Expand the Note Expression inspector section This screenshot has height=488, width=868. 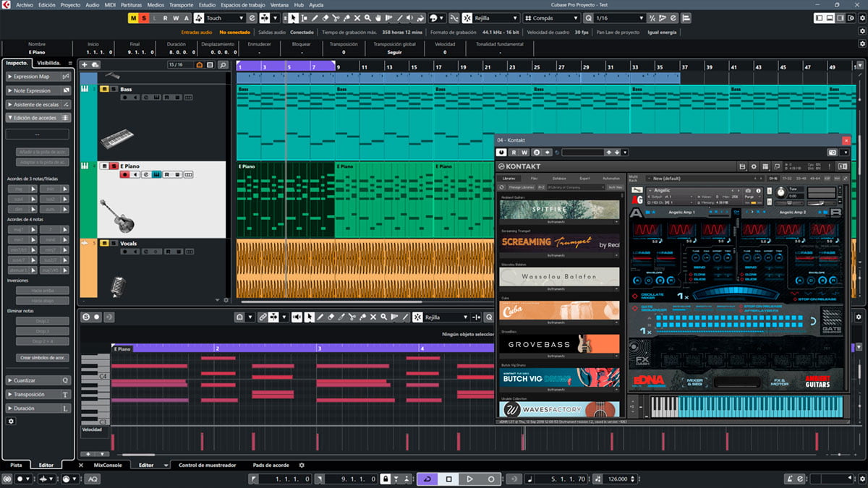[38, 90]
